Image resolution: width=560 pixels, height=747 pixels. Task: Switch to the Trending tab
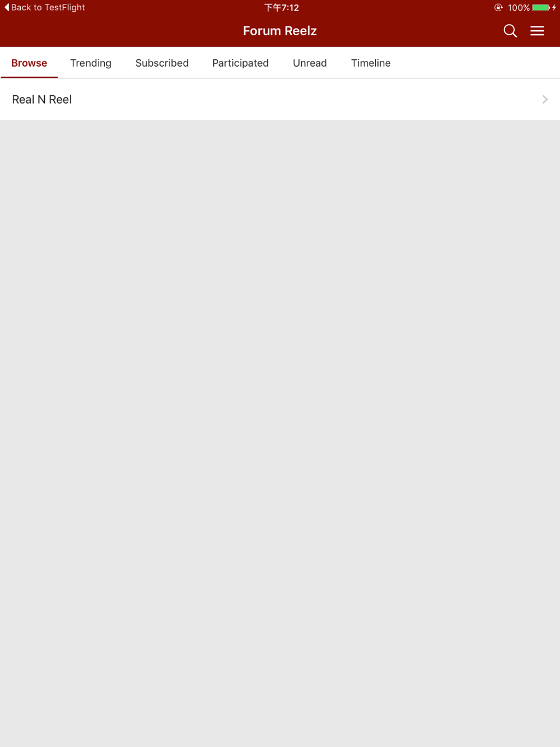click(91, 63)
